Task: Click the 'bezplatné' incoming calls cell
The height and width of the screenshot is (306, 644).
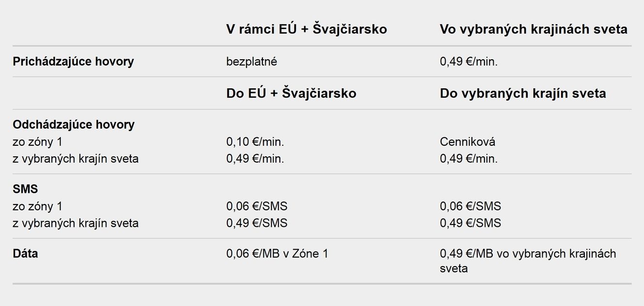Action: 252,62
